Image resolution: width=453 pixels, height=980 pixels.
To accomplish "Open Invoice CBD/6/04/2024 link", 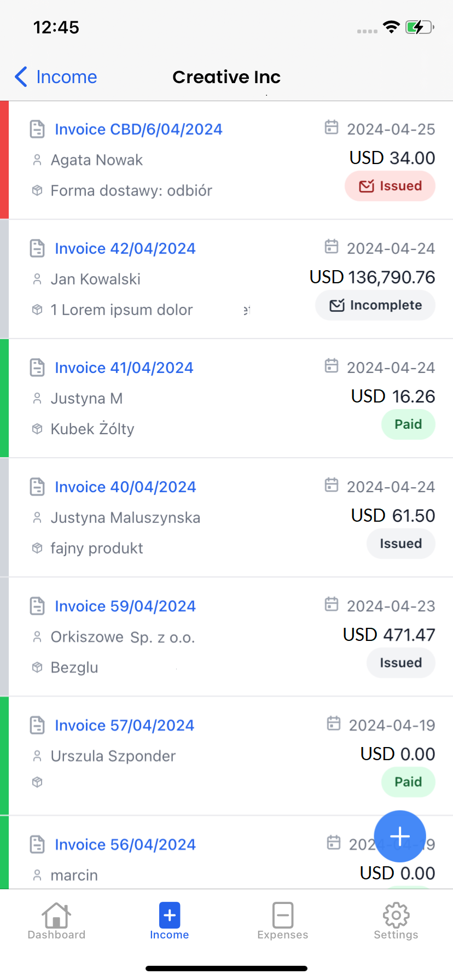I will click(x=138, y=130).
